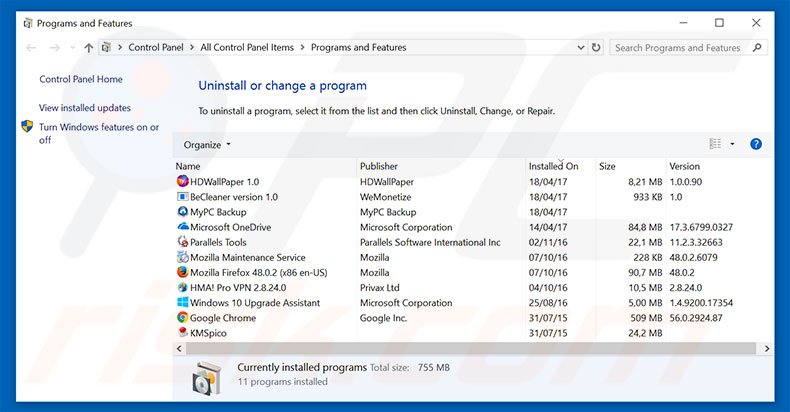Go up one level with up arrow
The height and width of the screenshot is (412, 790).
(89, 48)
